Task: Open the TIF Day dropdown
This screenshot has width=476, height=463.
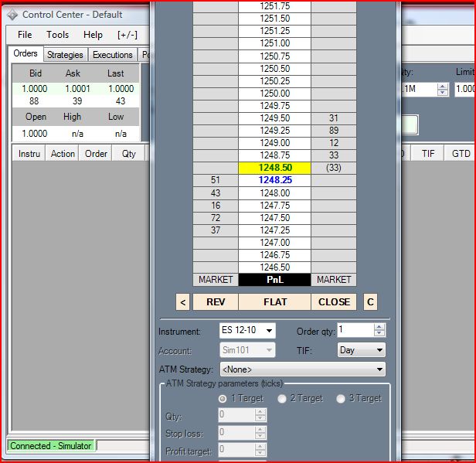Action: pos(362,350)
